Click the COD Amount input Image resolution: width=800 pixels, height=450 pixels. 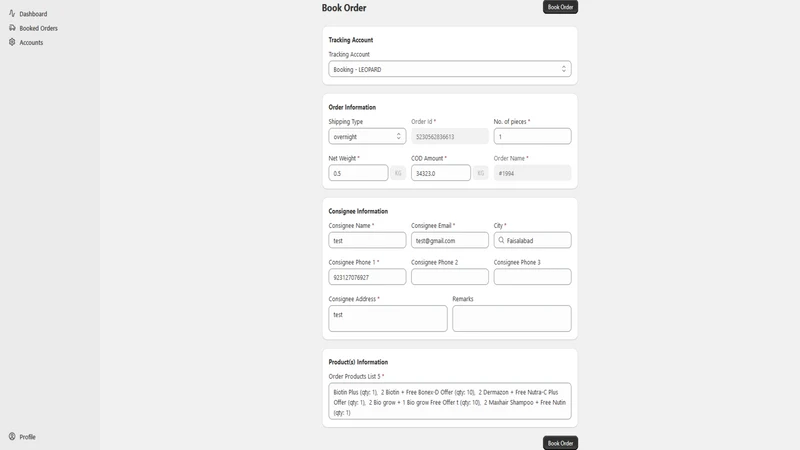click(x=441, y=173)
